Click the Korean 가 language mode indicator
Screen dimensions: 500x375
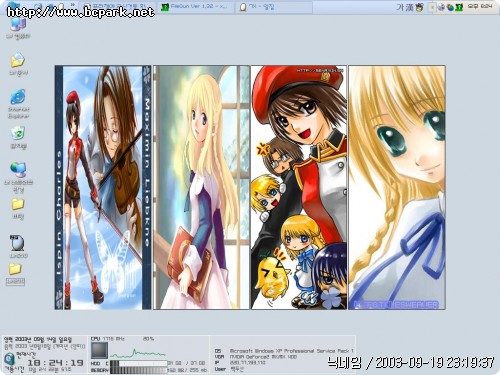coord(400,7)
